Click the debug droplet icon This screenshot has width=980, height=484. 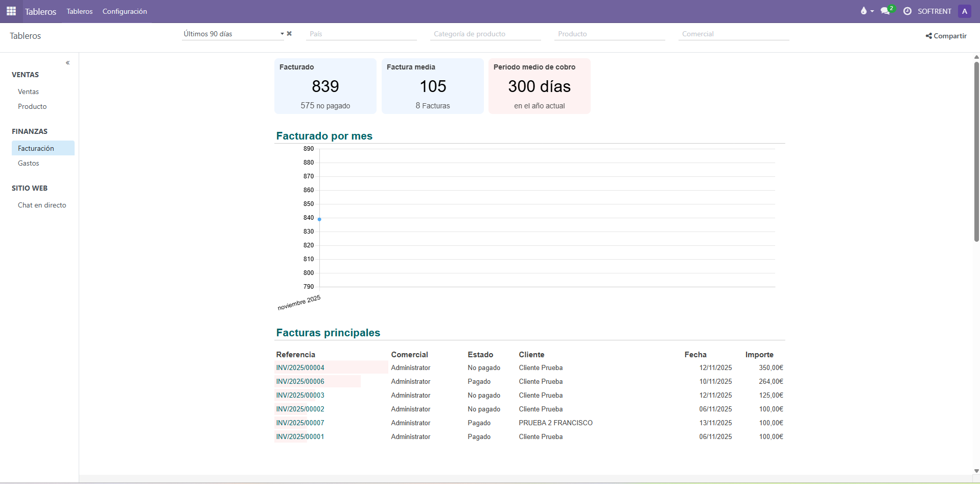[x=864, y=11]
